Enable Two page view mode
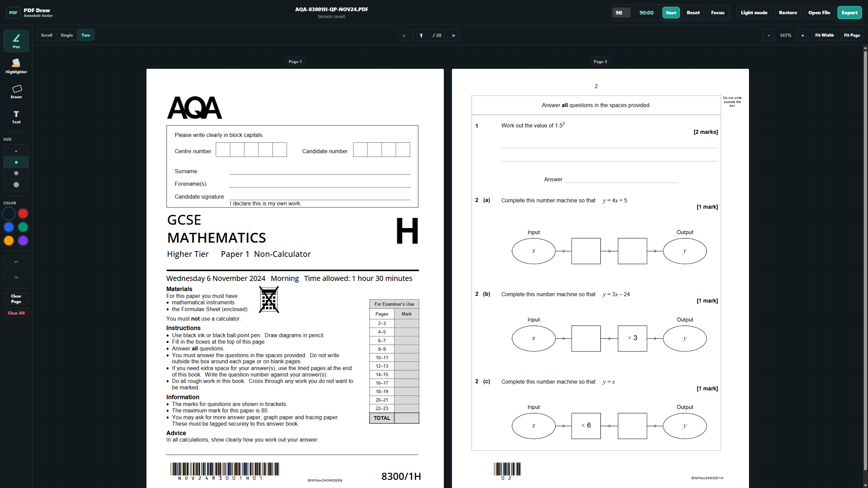The height and width of the screenshot is (488, 868). coord(85,35)
